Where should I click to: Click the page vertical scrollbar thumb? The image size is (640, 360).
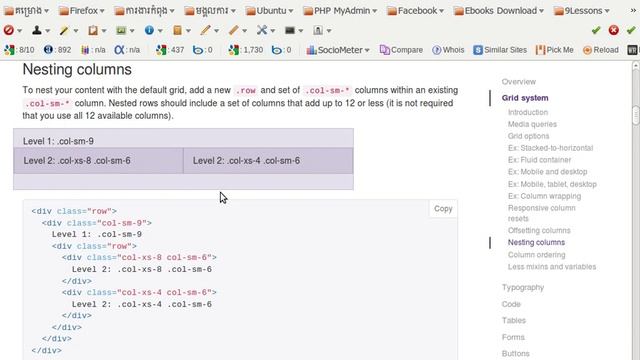(636, 115)
